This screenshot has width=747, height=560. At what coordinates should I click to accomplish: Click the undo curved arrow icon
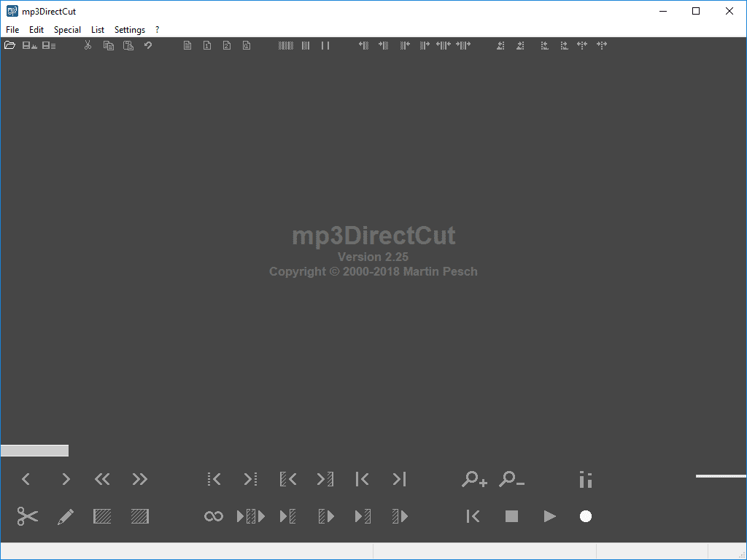(148, 45)
